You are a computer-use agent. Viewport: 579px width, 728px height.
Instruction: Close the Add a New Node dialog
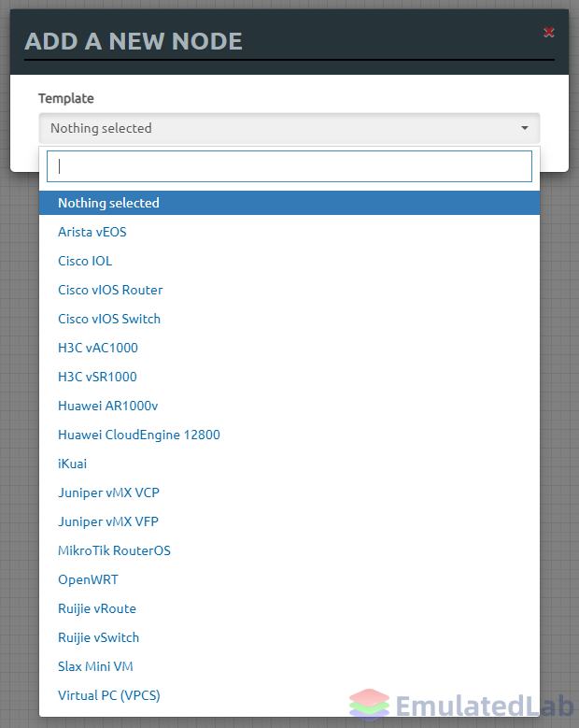point(549,32)
